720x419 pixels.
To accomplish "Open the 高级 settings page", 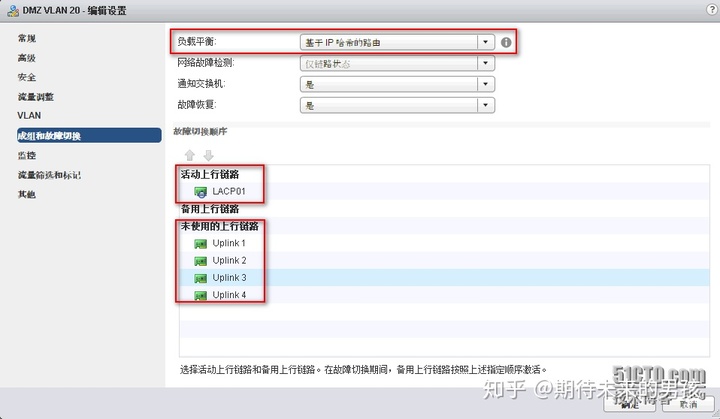I will point(27,58).
